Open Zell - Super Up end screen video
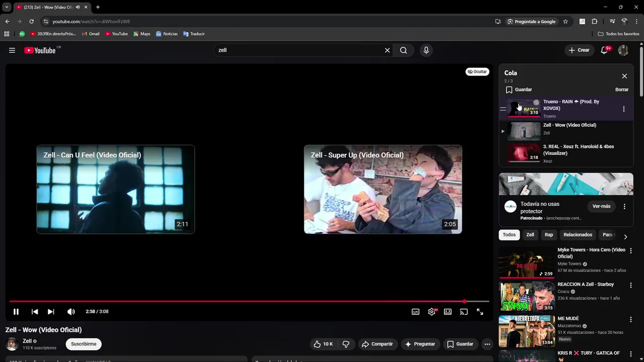 383,189
